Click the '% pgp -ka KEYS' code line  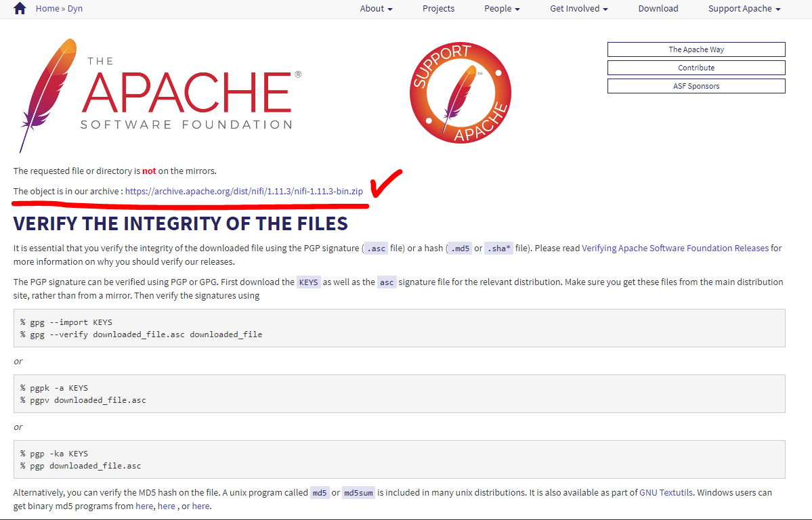pos(54,454)
